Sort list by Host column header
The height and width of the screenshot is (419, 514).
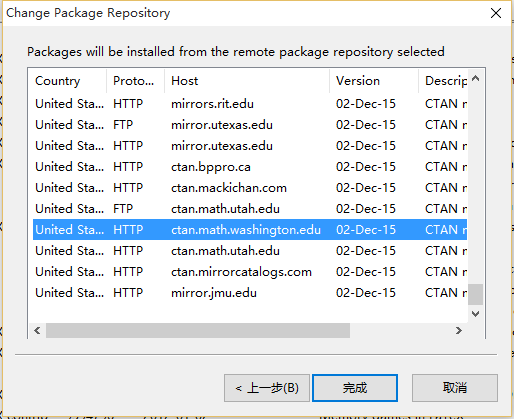pyautogui.click(x=247, y=81)
